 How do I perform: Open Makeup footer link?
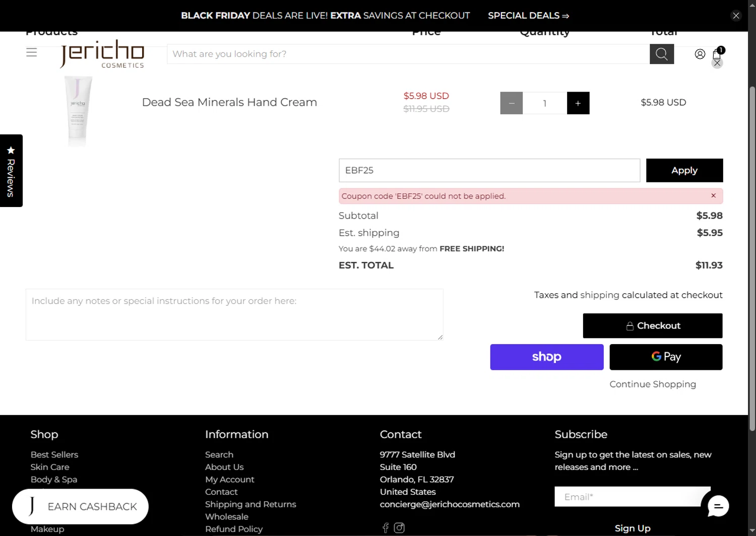click(x=47, y=529)
